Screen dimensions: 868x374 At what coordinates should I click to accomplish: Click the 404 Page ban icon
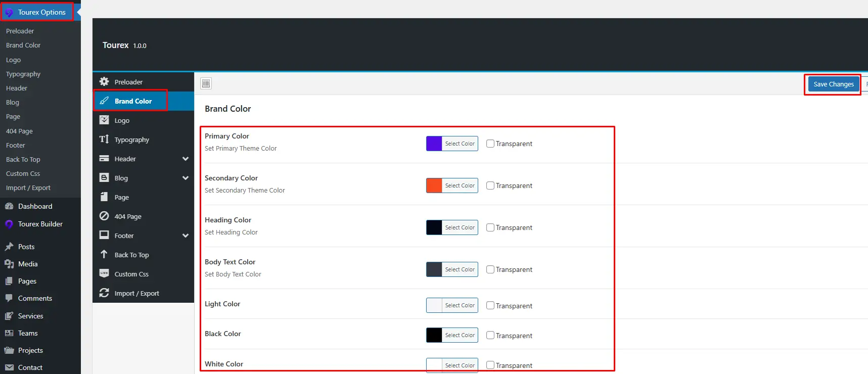(x=104, y=216)
